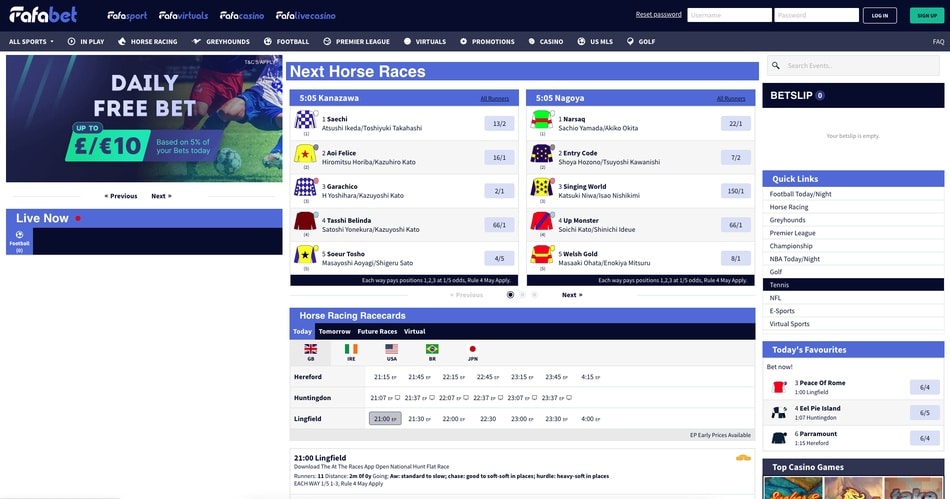Select the 21:15 Hereford race time
This screenshot has width=950, height=499.
pos(385,377)
